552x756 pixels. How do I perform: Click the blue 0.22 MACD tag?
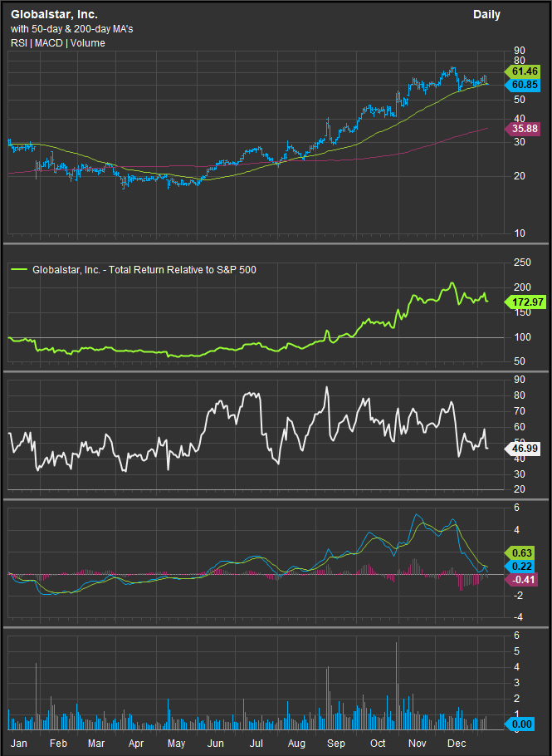point(525,566)
